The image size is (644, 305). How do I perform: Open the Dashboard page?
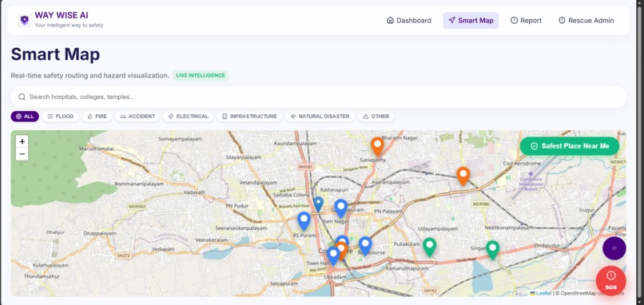pos(409,21)
